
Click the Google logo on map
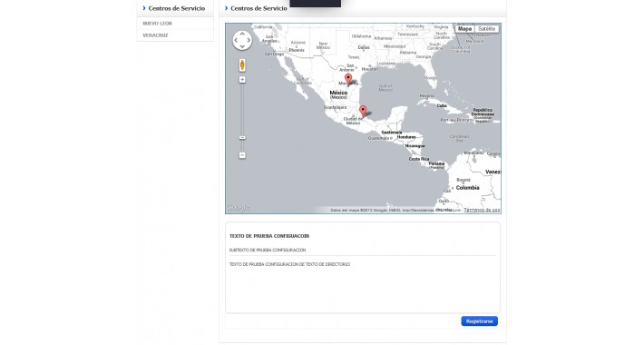[x=239, y=207]
